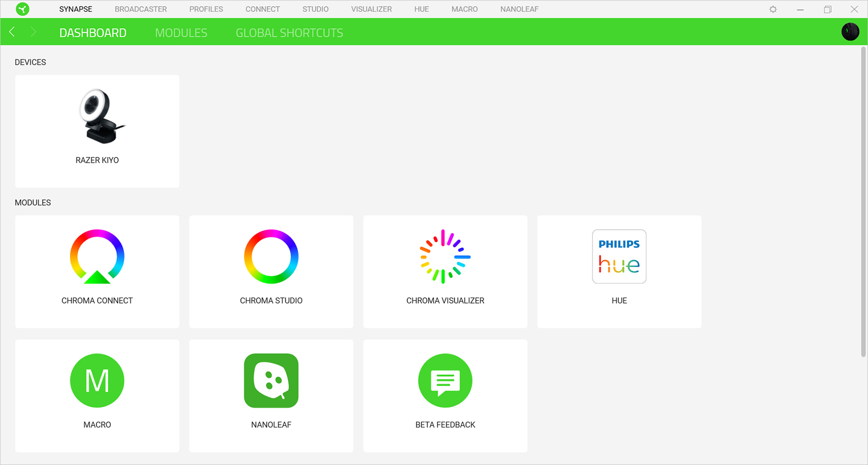This screenshot has width=868, height=465.
Task: Click the BETA FEEDBACK label
Action: click(445, 425)
